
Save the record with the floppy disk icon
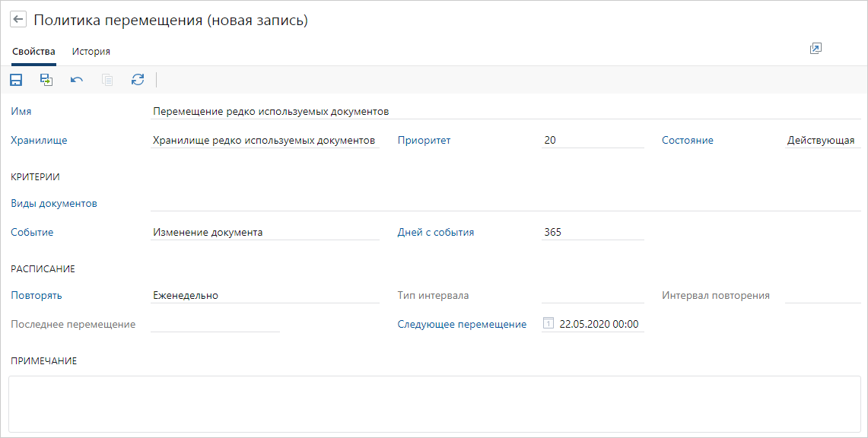(x=16, y=80)
